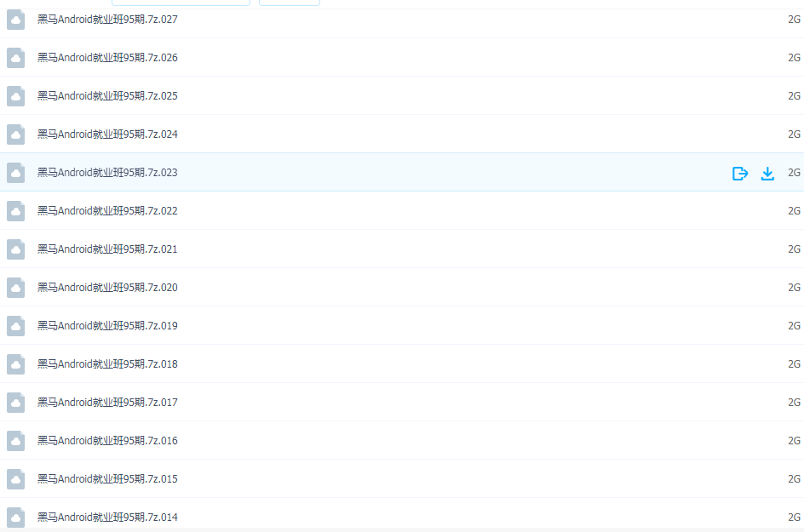Select the file name ending in 7z.016
This screenshot has height=532, width=804.
(107, 441)
